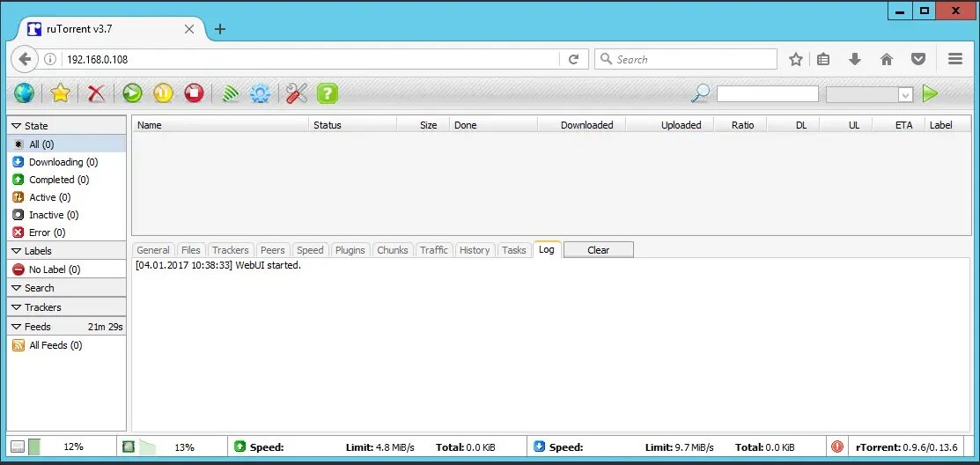980x465 pixels.
Task: Click the download speed arrow icon
Action: coord(540,447)
